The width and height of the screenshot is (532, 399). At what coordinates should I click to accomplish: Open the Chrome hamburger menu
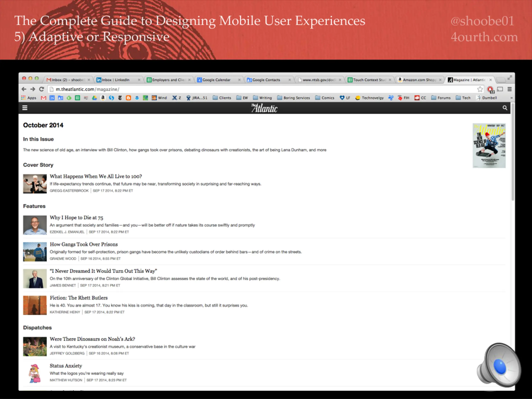(x=509, y=89)
